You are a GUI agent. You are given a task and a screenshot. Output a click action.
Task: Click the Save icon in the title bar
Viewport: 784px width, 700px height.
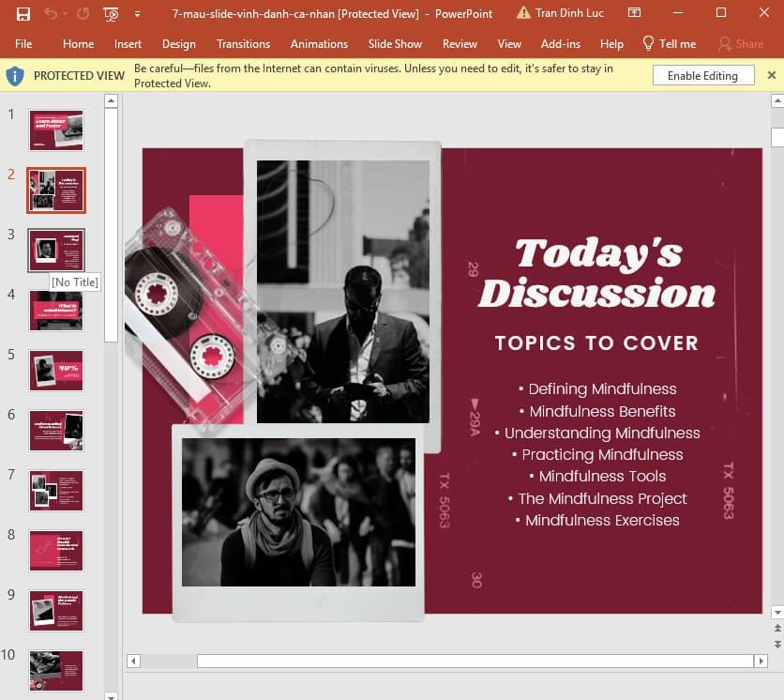[x=23, y=14]
